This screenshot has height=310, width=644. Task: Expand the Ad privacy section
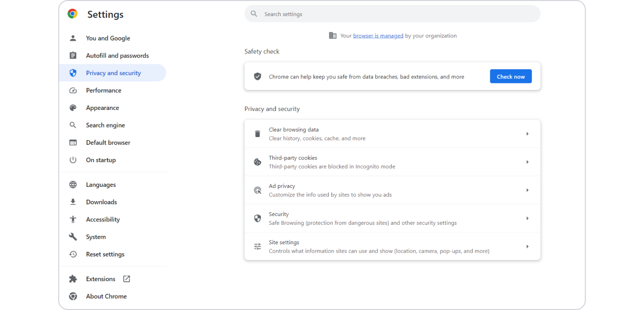[527, 190]
